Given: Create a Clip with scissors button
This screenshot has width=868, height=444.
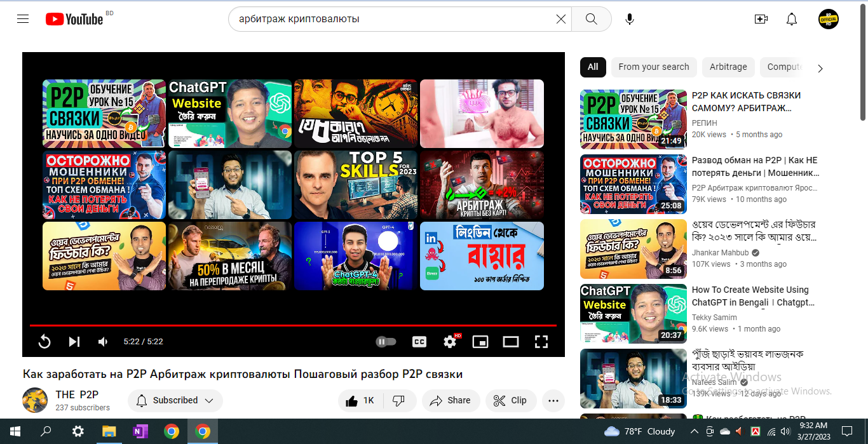Looking at the screenshot, I should (x=511, y=400).
